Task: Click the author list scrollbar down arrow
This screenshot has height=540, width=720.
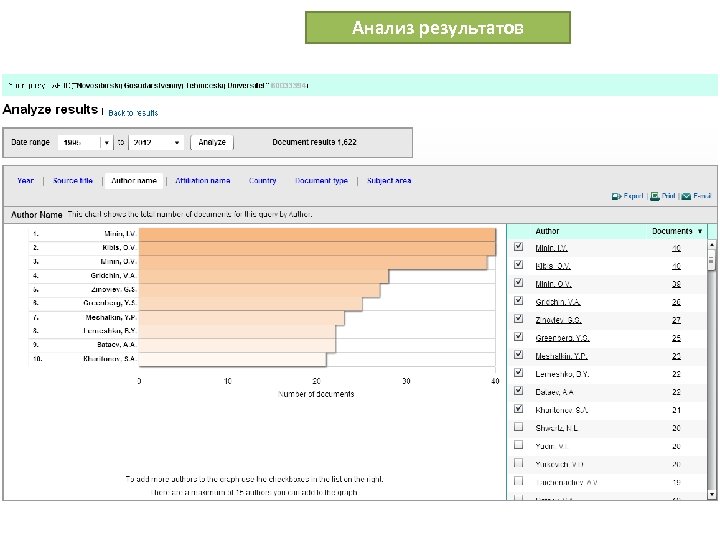Action: [x=712, y=495]
